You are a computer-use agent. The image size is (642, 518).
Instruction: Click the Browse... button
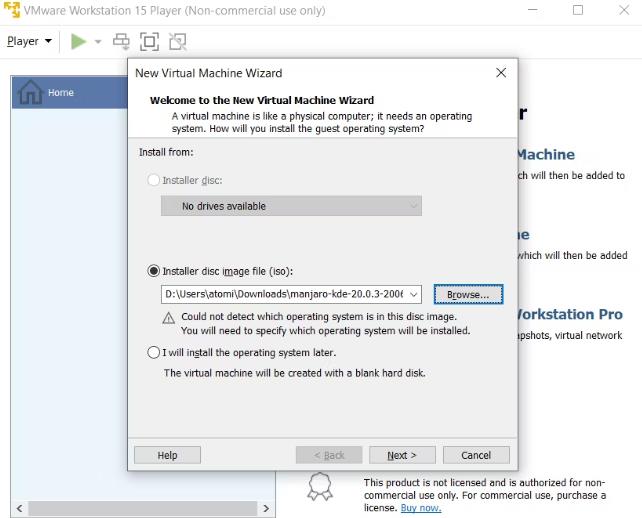(468, 294)
